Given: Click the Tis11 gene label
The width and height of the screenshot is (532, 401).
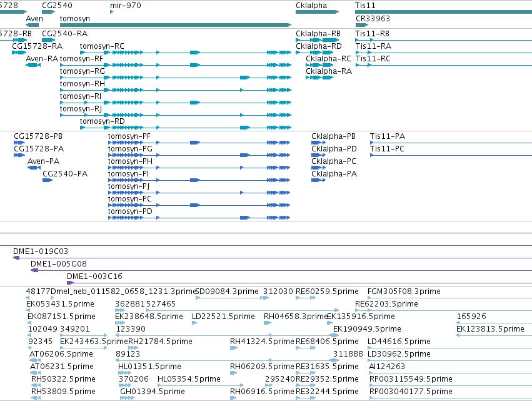Looking at the screenshot, I should 365,6.
